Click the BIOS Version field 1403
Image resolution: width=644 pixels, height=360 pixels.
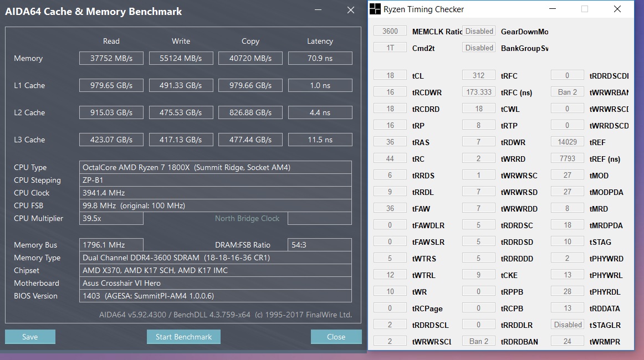(215, 296)
